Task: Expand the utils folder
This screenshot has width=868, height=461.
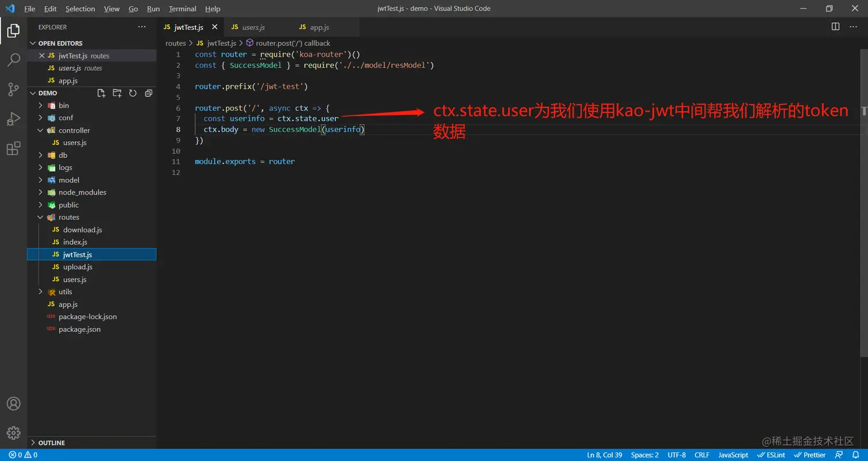Action: click(92, 292)
